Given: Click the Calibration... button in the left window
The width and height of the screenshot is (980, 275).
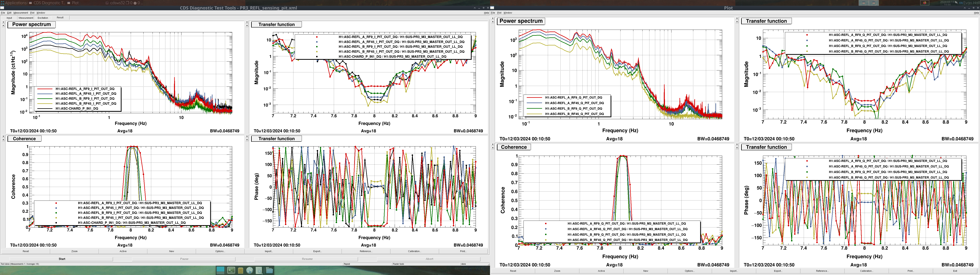Looking at the screenshot, I should click(x=414, y=251).
